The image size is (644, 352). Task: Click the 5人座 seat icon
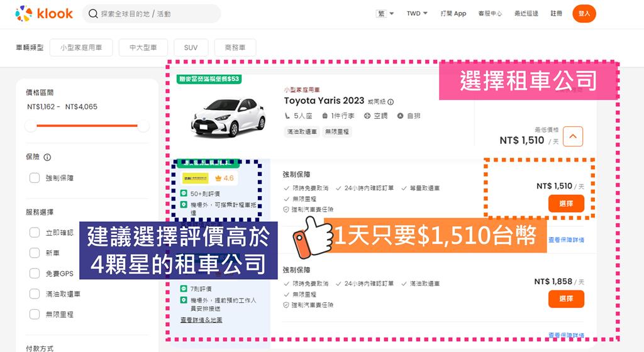tap(287, 116)
